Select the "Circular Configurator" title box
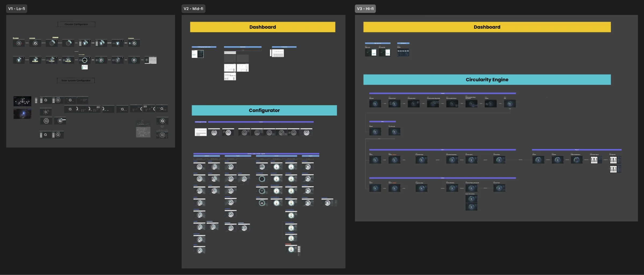Viewport: 644px width, 275px height. (76, 24)
